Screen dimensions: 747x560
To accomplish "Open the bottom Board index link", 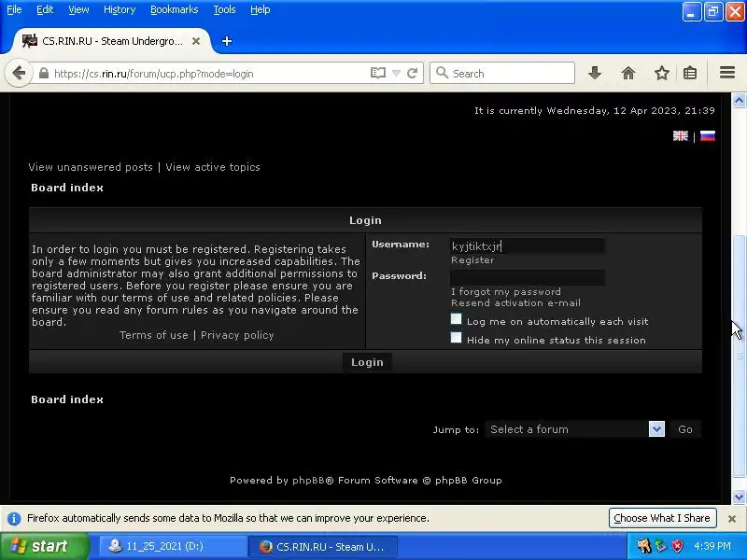I will (67, 399).
